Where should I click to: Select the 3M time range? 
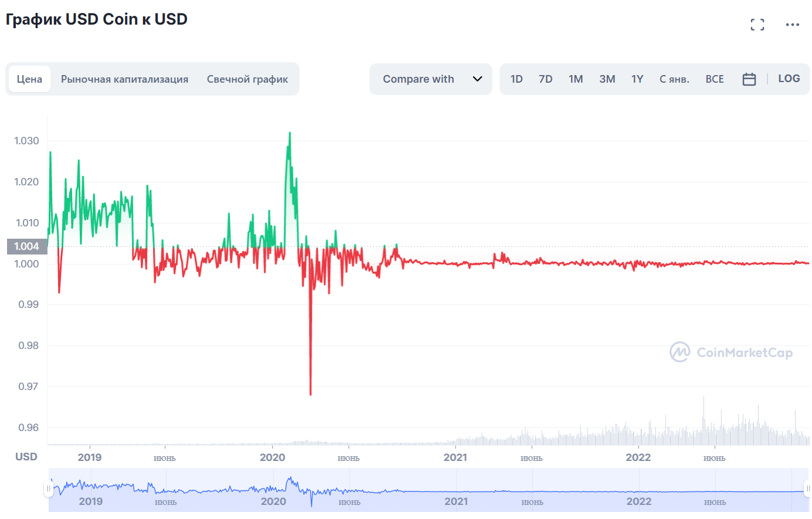pos(607,79)
